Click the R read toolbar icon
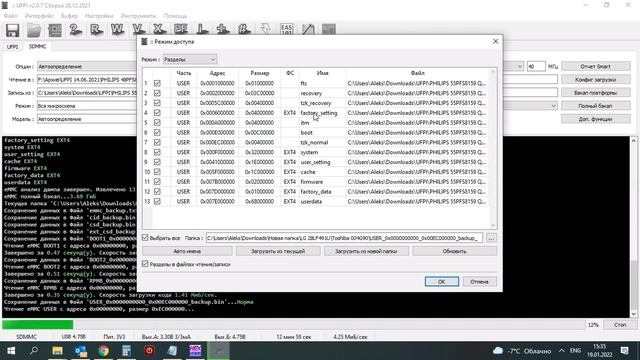This screenshot has height=360, width=640. [x=96, y=30]
